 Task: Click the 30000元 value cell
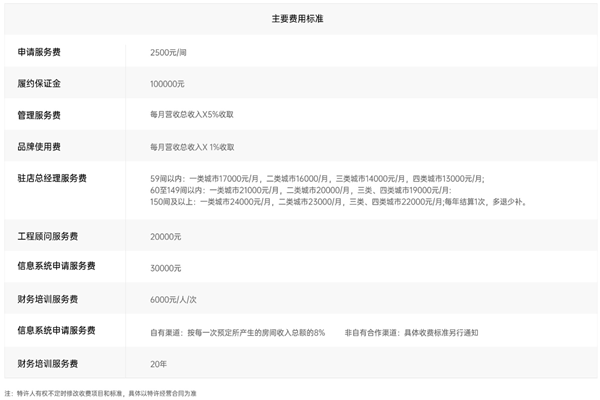tap(165, 267)
